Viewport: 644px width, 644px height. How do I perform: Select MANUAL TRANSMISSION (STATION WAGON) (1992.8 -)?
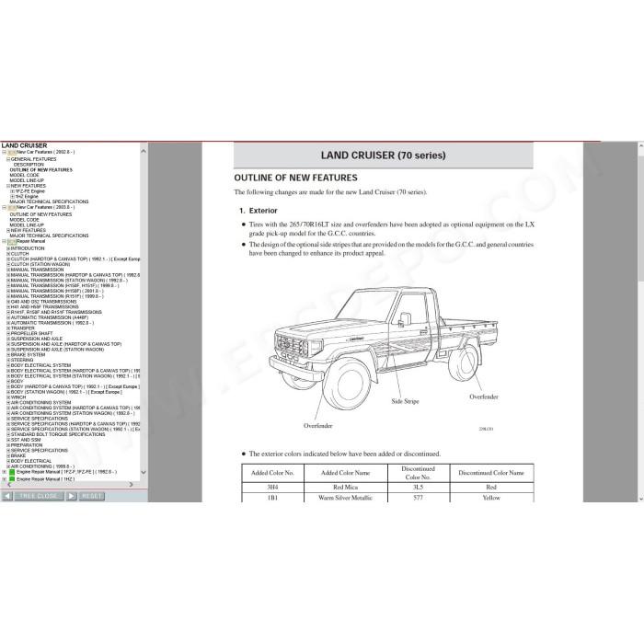69,281
